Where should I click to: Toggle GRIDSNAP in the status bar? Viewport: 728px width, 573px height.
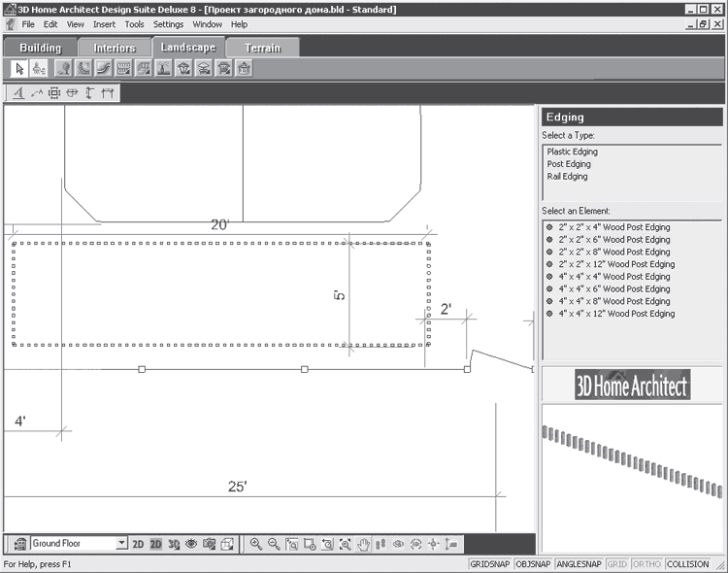tap(489, 563)
